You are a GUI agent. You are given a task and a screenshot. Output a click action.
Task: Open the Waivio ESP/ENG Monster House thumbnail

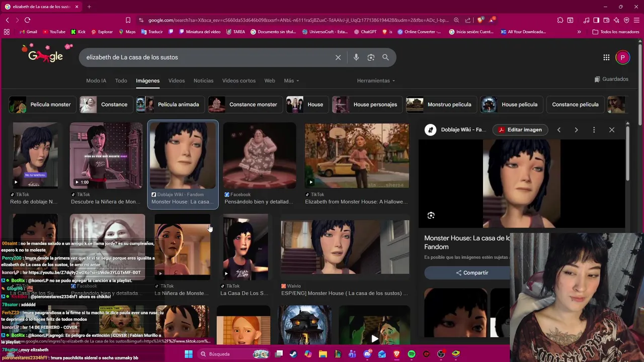345,247
